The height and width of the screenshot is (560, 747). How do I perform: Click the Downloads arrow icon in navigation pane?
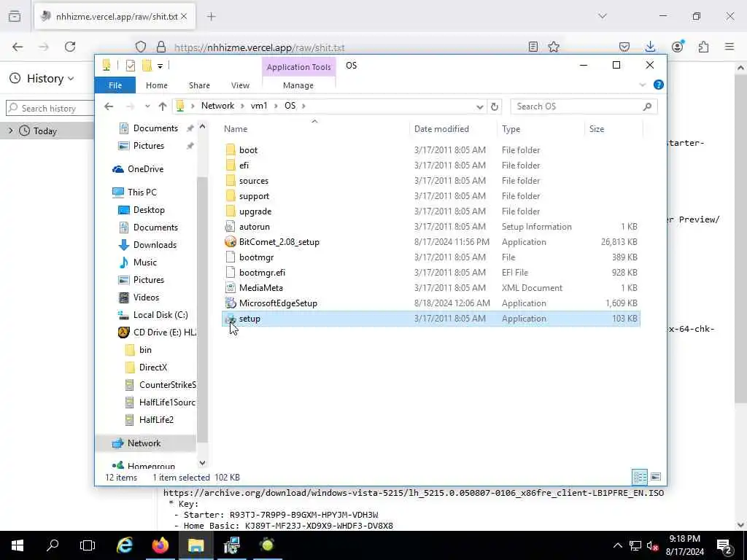pyautogui.click(x=124, y=245)
